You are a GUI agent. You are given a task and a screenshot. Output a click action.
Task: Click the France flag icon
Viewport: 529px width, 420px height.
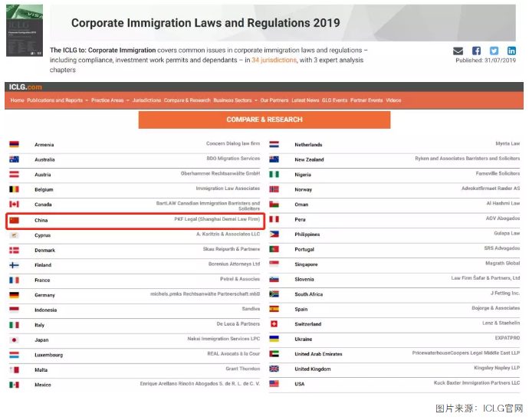(x=14, y=280)
